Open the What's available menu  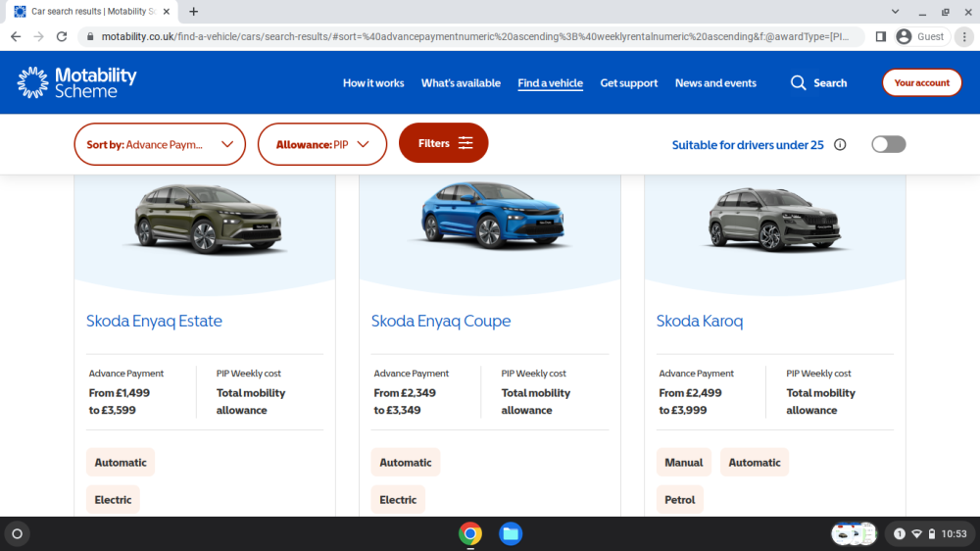(x=461, y=82)
